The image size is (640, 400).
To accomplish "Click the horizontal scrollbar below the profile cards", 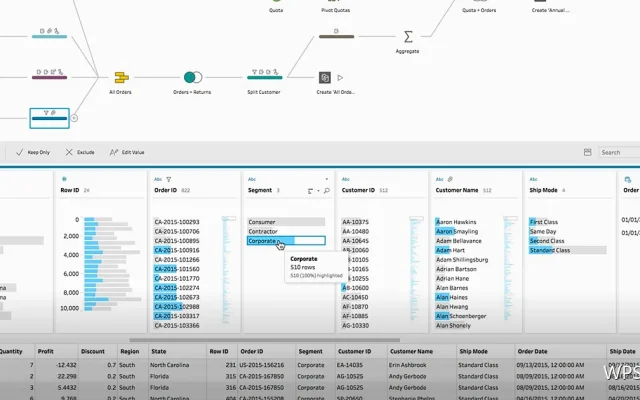I will (x=264, y=340).
